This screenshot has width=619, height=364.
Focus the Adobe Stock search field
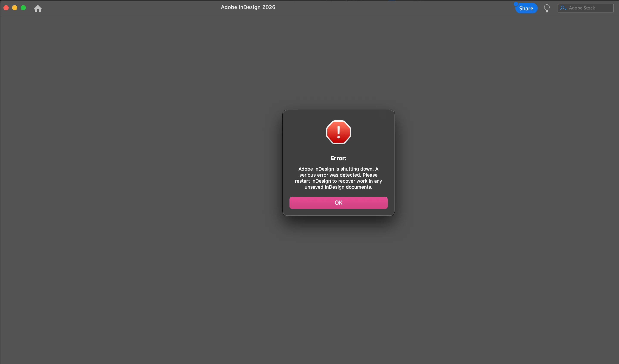[x=586, y=8]
